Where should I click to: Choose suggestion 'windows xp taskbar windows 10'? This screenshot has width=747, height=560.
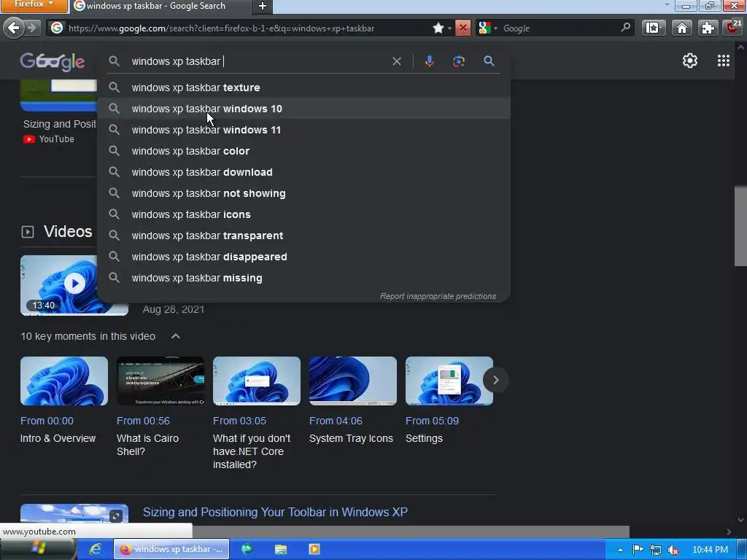pyautogui.click(x=303, y=109)
